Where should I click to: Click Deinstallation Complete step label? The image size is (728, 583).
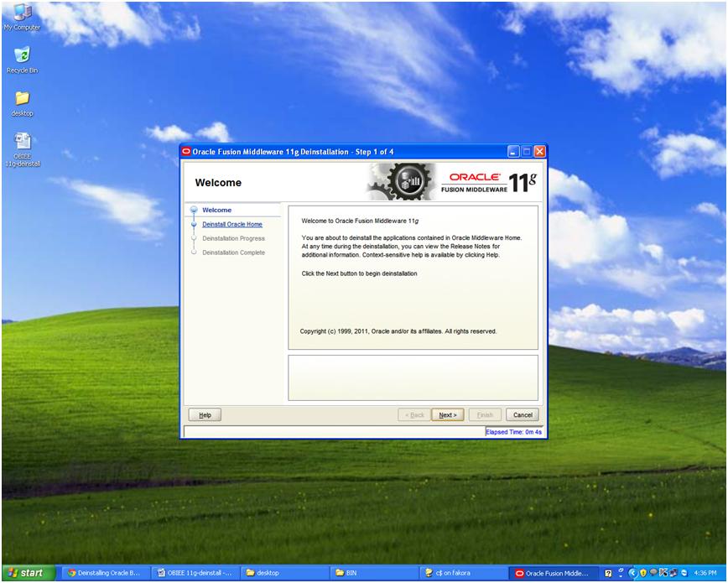[x=233, y=252]
